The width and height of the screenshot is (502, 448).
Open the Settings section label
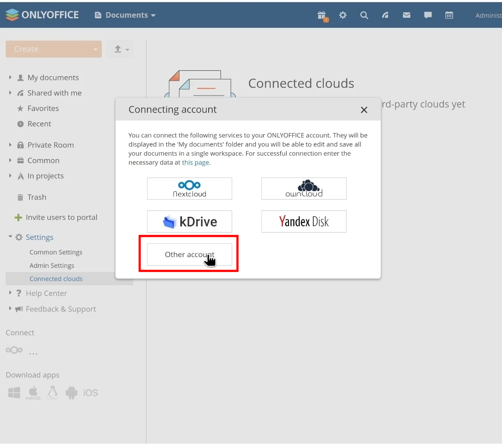click(39, 237)
